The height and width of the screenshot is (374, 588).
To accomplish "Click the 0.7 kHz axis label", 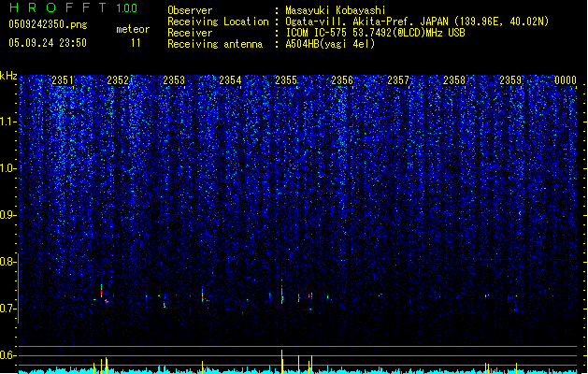I will point(7,309).
